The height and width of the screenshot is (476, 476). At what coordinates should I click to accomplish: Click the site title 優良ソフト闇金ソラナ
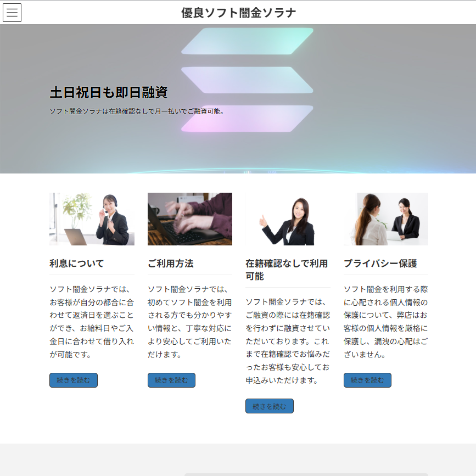[x=238, y=13]
